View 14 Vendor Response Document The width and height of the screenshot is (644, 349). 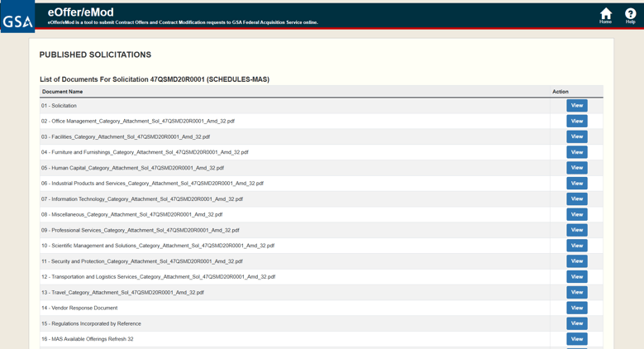point(577,308)
